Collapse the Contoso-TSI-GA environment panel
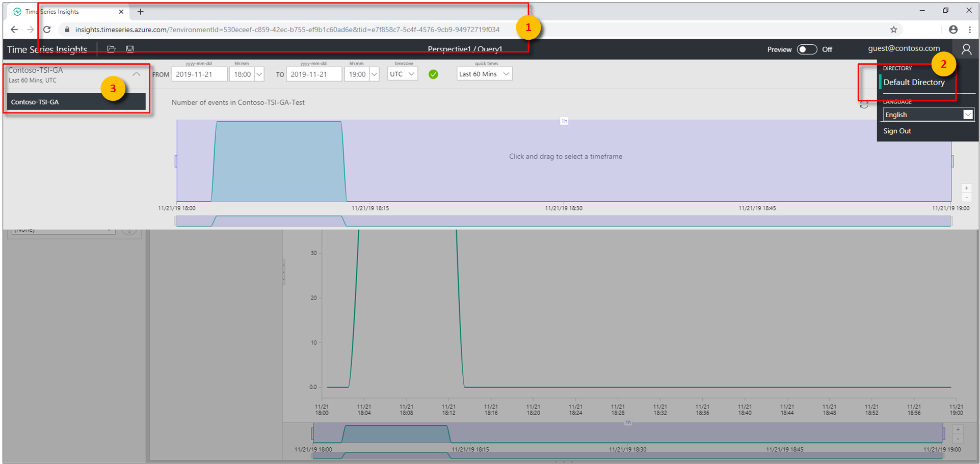This screenshot has height=464, width=980. (136, 74)
